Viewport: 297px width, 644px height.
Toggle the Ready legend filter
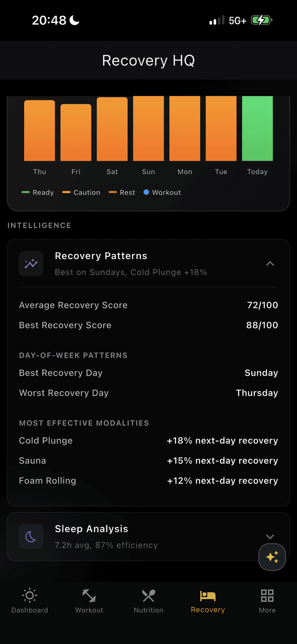click(37, 192)
